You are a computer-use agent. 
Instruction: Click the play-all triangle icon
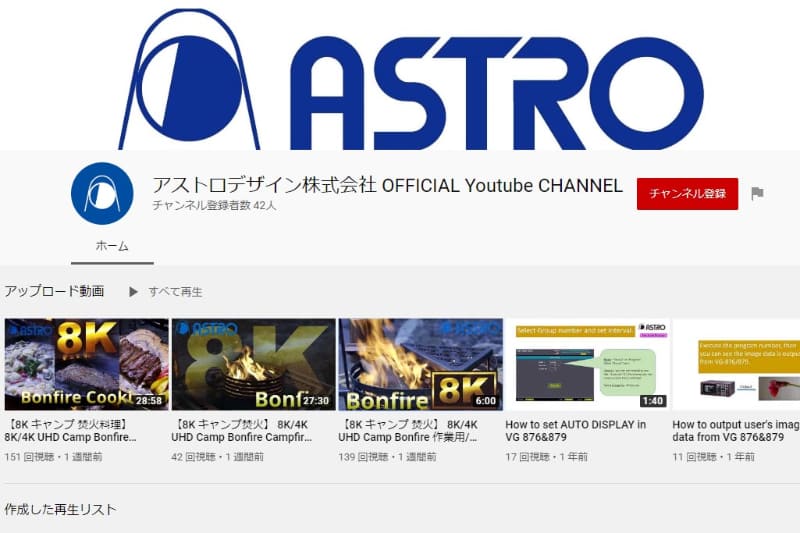[x=133, y=292]
